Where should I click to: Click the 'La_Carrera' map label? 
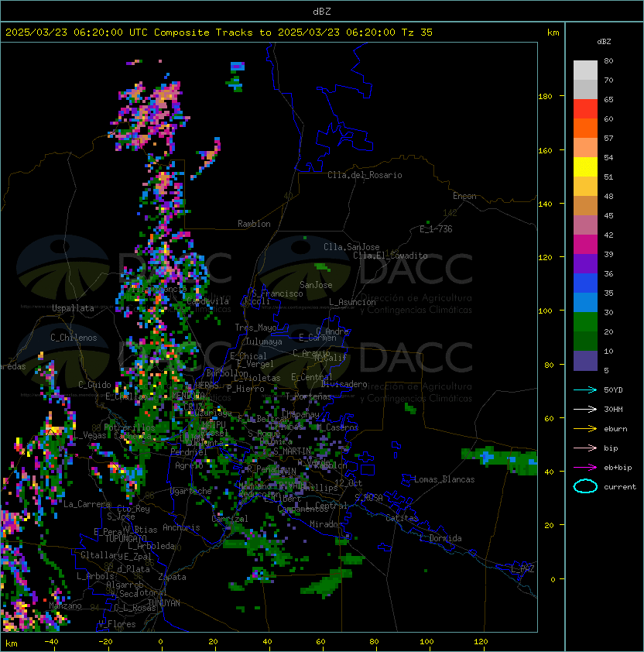coord(87,504)
